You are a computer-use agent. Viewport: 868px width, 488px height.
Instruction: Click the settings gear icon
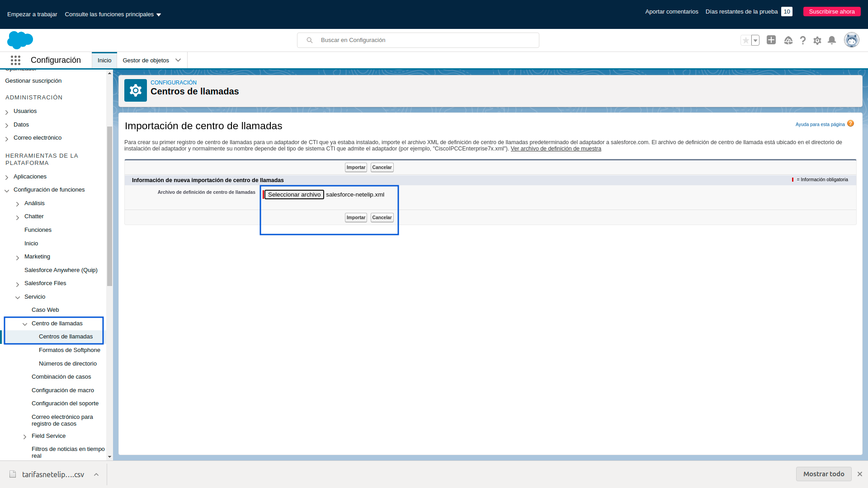pyautogui.click(x=817, y=40)
